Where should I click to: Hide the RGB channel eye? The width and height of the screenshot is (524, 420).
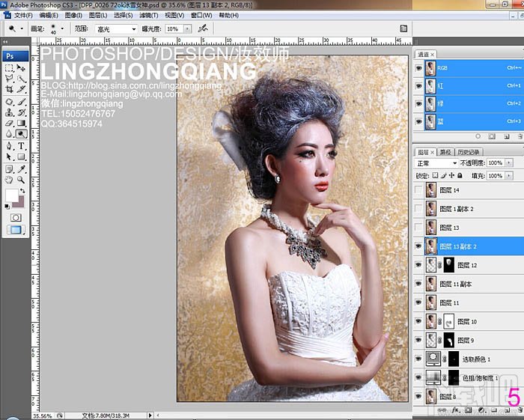418,68
